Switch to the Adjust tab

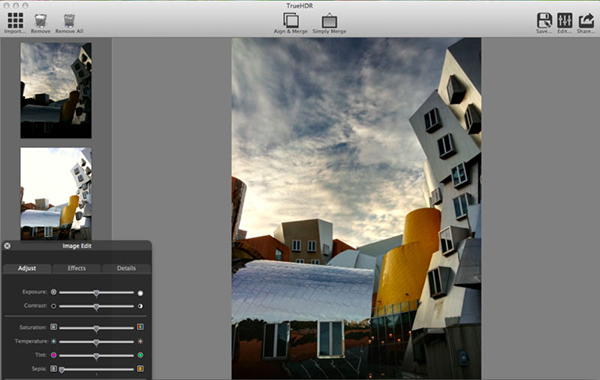[x=27, y=268]
